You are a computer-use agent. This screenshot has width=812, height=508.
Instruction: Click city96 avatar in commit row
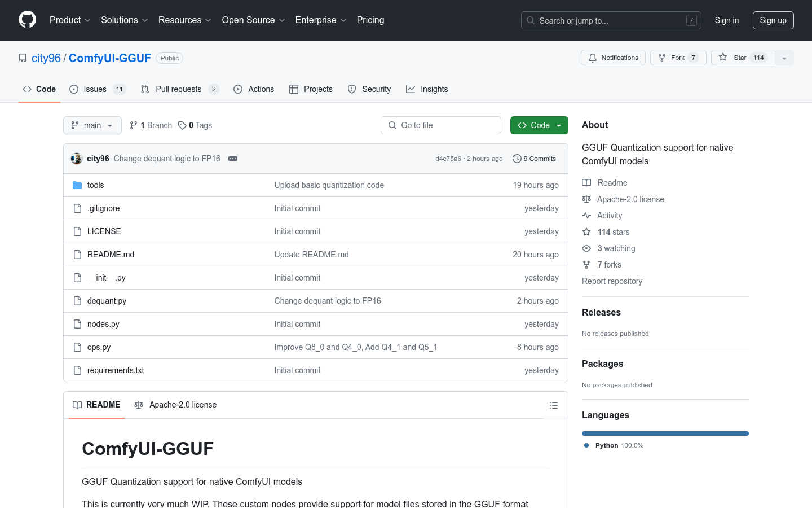tap(77, 159)
